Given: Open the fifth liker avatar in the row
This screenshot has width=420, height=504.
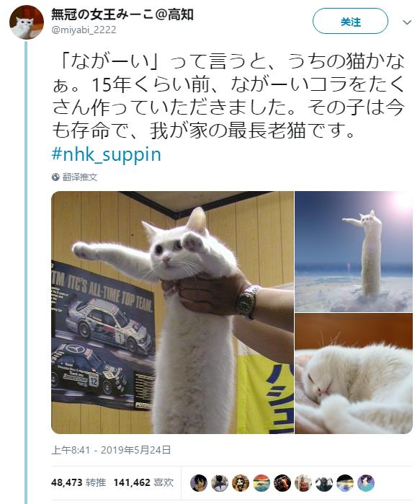Looking at the screenshot, I should [x=282, y=483].
